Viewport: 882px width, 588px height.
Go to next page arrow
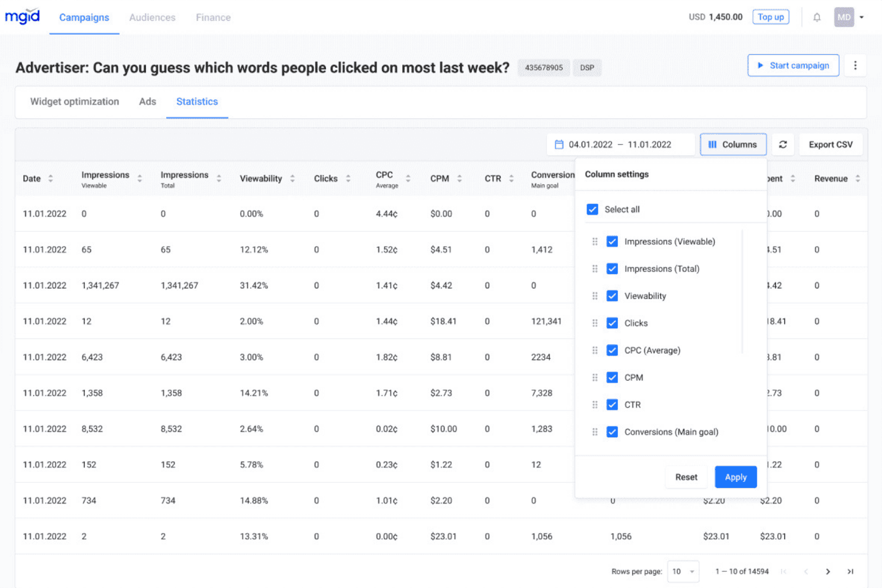[x=828, y=571]
